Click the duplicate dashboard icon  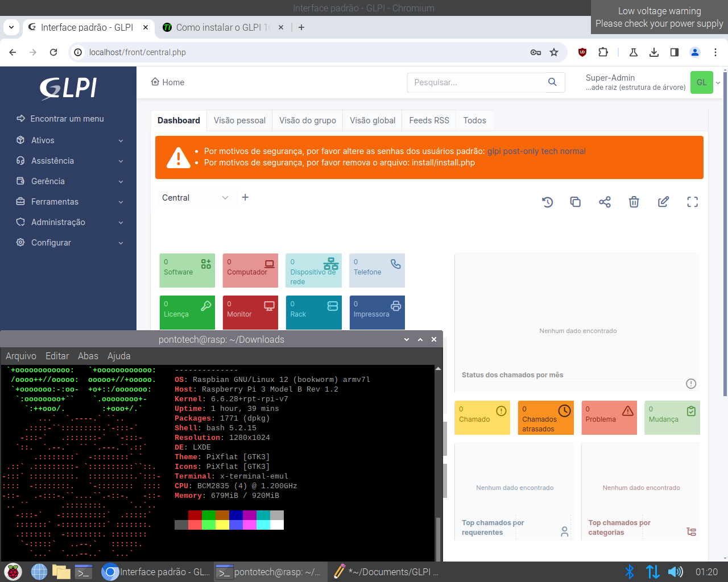576,202
